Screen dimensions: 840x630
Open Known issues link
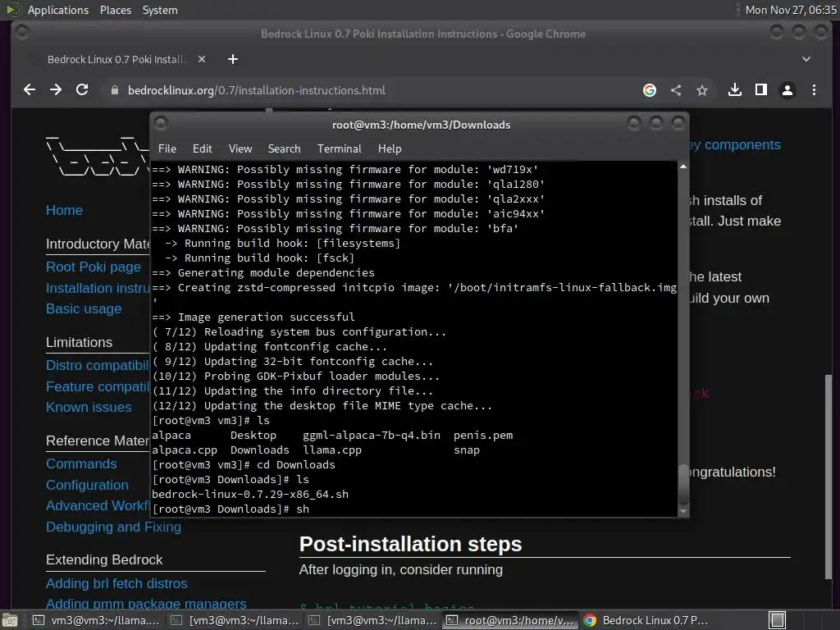pyautogui.click(x=89, y=408)
